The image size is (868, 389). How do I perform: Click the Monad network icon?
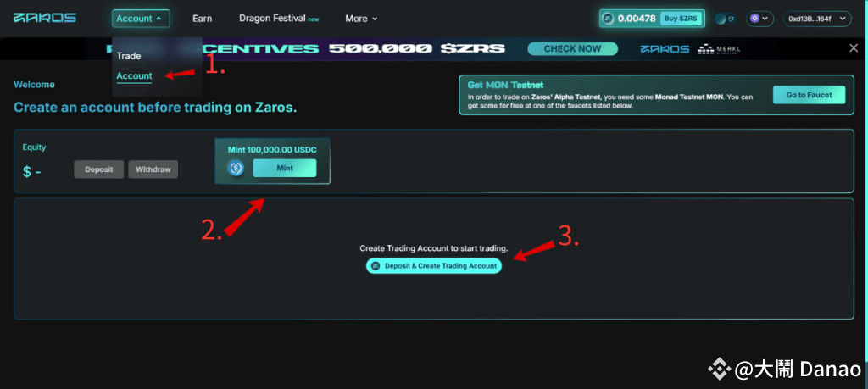[x=754, y=19]
